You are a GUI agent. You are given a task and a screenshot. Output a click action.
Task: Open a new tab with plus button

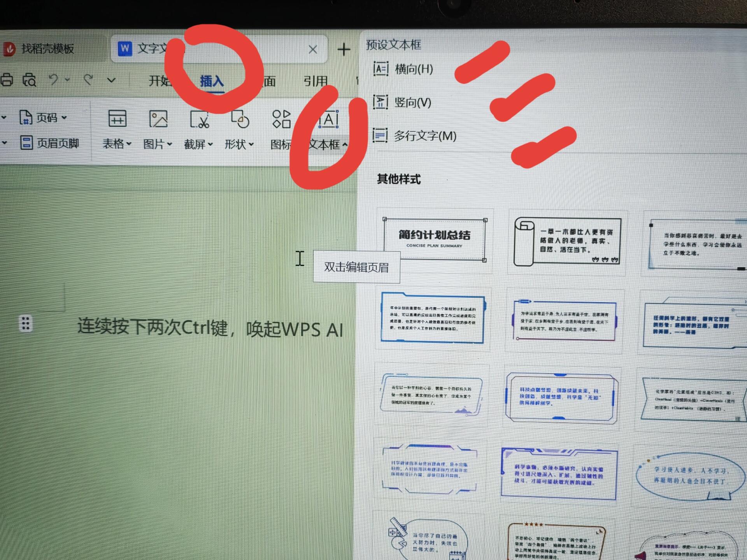pos(344,49)
